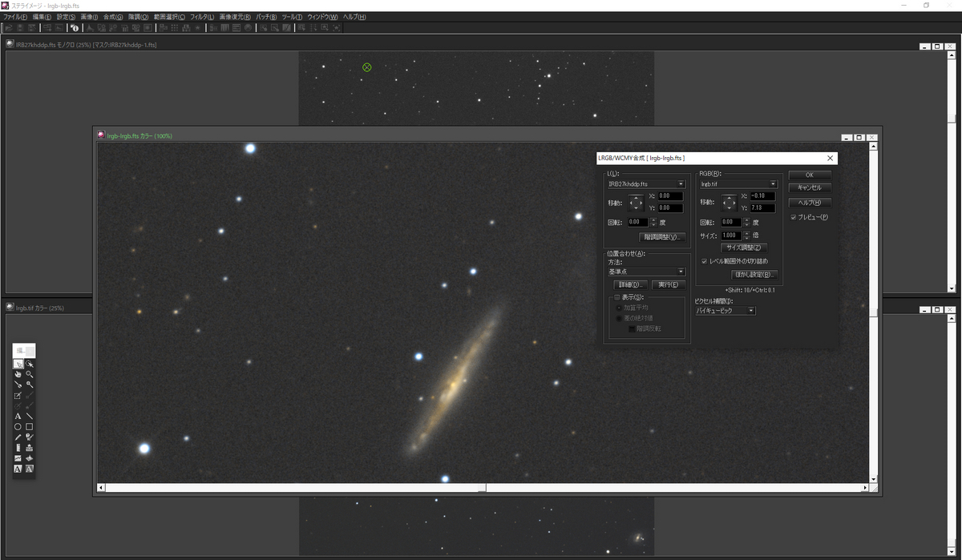Enable the 表示 checkbox in alignment group
Image resolution: width=962 pixels, height=560 pixels.
617,297
